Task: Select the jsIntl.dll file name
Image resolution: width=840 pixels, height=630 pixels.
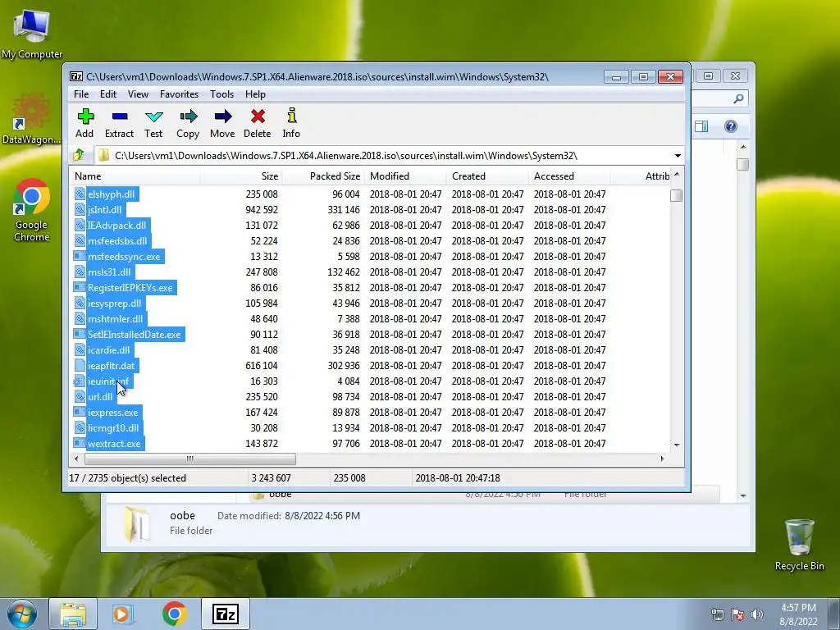Action: [x=104, y=209]
